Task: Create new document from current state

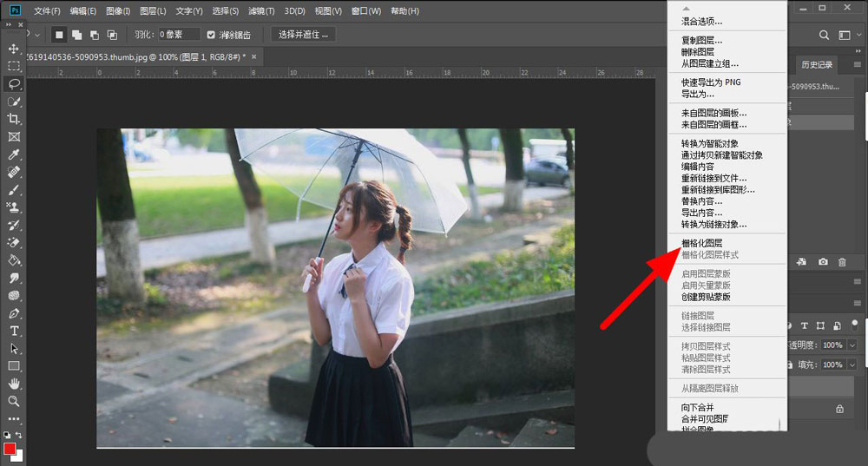Action: click(801, 262)
